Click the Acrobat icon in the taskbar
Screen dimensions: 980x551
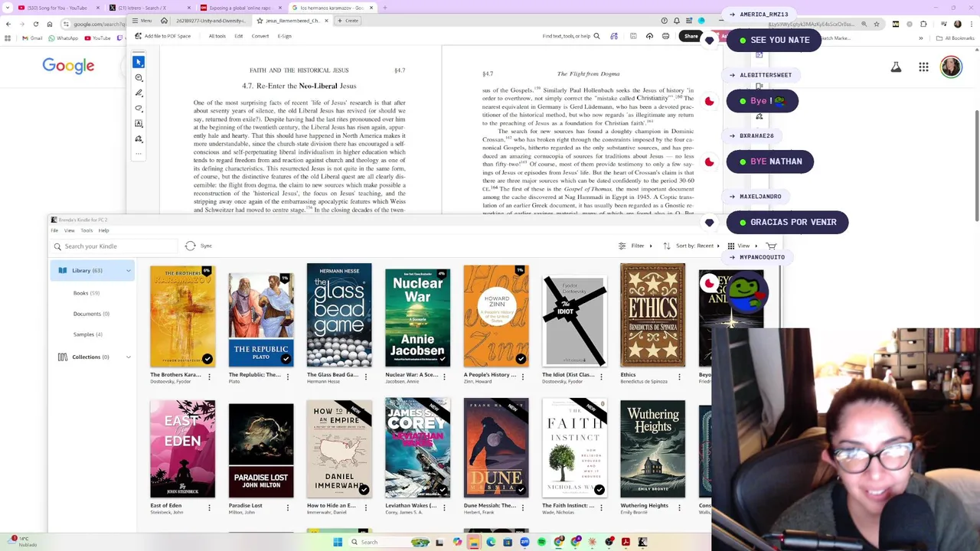(626, 542)
